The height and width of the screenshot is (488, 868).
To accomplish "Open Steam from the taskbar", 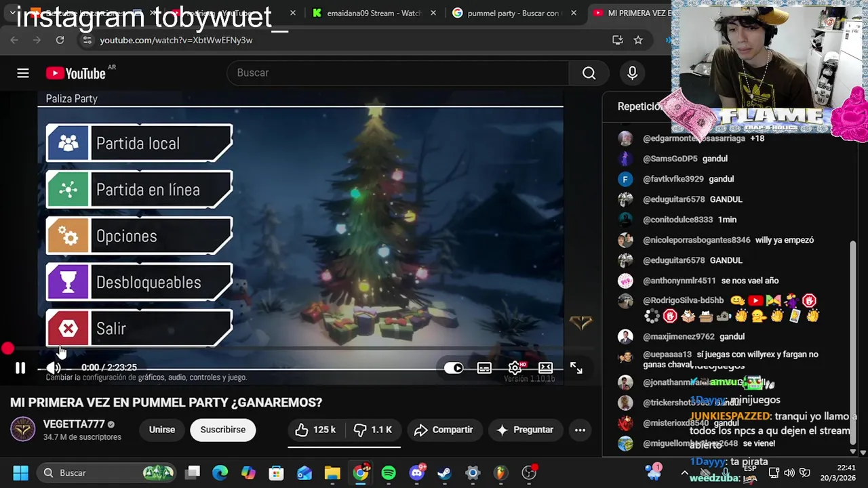I will 445,472.
